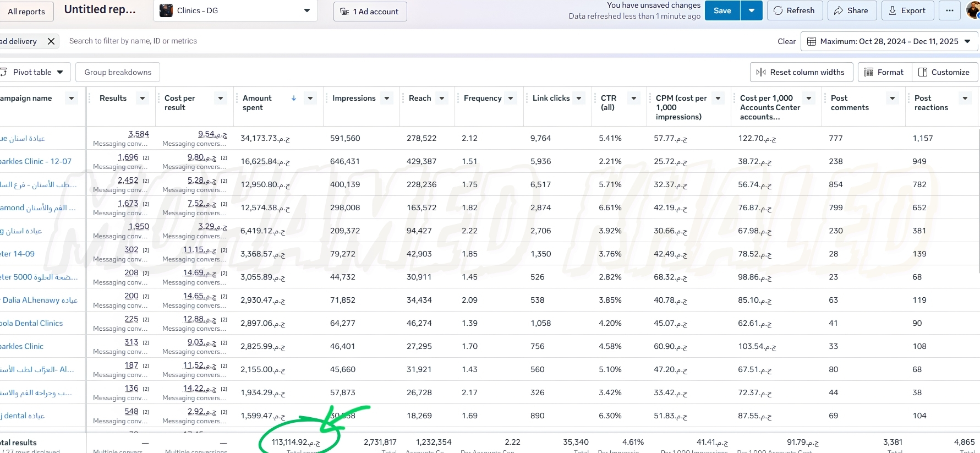Clear the applied filters

[x=786, y=41]
